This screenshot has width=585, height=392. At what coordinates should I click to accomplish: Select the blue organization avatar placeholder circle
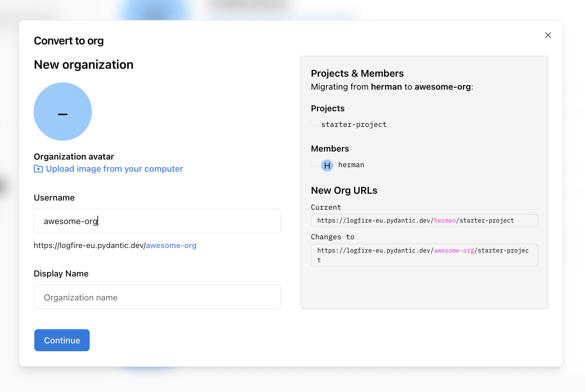[63, 112]
